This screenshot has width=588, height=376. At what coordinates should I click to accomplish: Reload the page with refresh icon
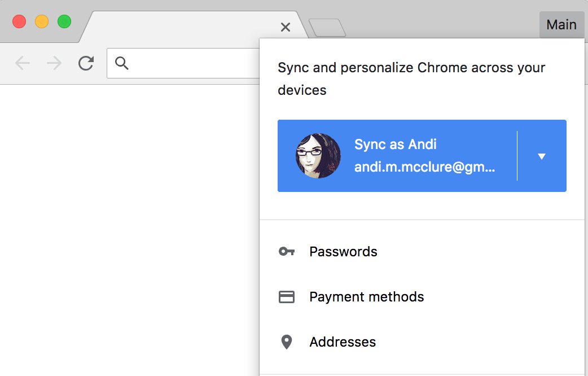click(x=86, y=63)
